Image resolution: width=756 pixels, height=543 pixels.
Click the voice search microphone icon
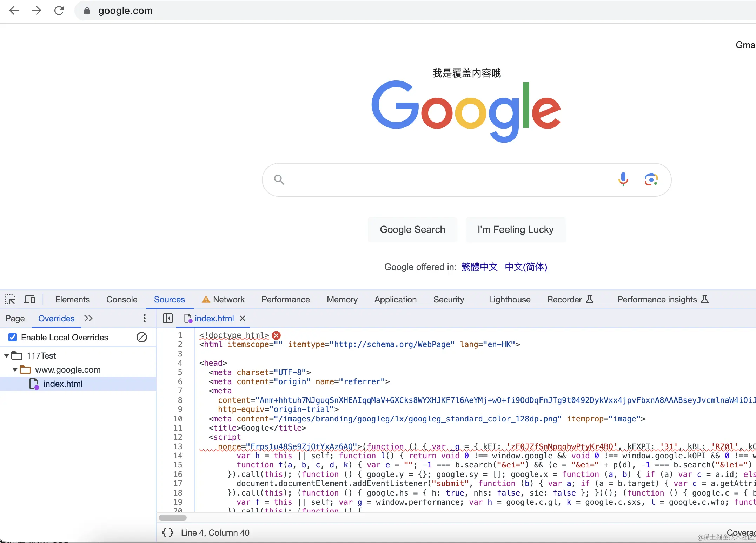click(623, 179)
